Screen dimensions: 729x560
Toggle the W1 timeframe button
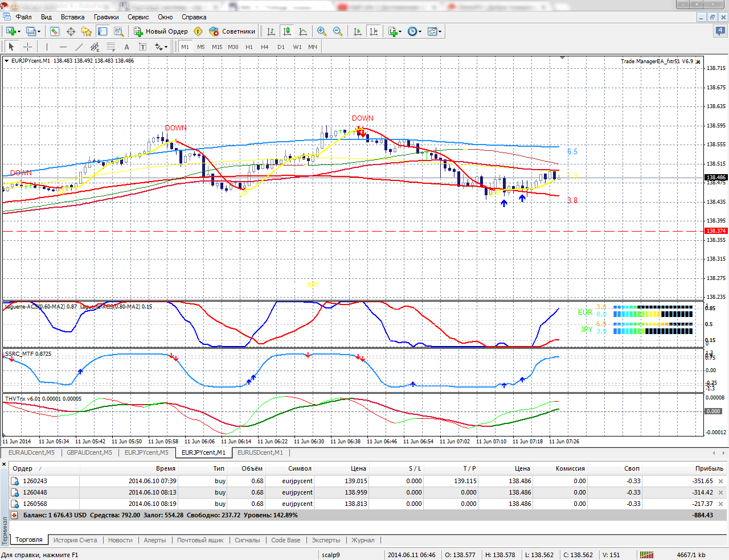coord(297,47)
